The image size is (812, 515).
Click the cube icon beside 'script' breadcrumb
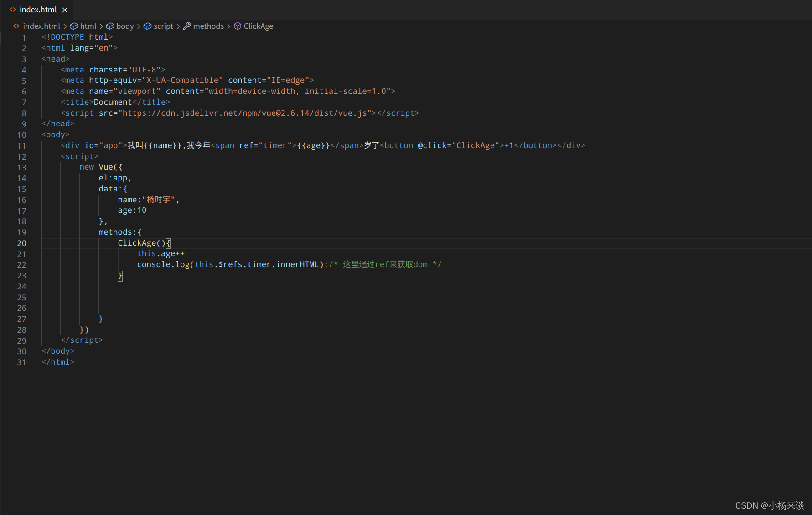147,26
